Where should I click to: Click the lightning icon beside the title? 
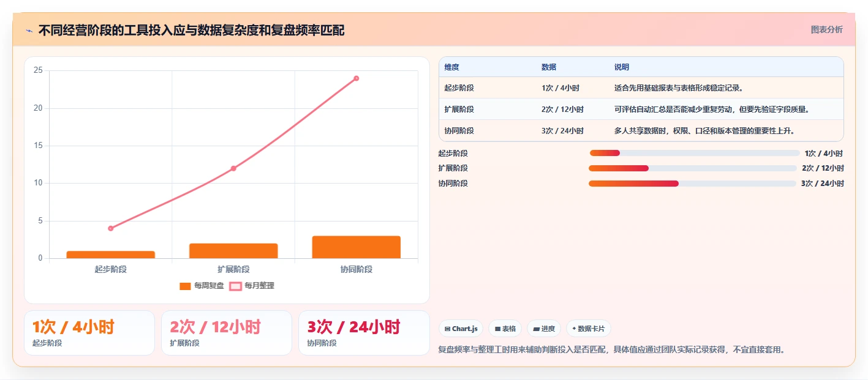click(29, 31)
